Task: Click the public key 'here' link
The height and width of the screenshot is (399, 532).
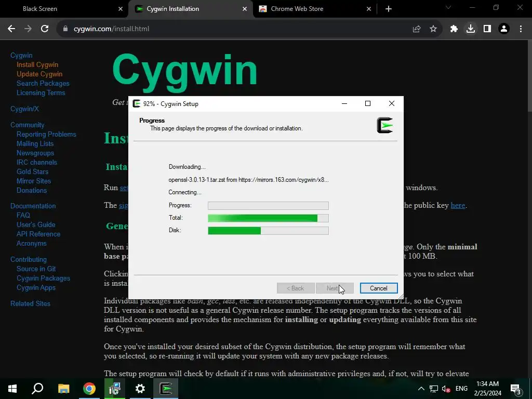Action: pyautogui.click(x=458, y=205)
